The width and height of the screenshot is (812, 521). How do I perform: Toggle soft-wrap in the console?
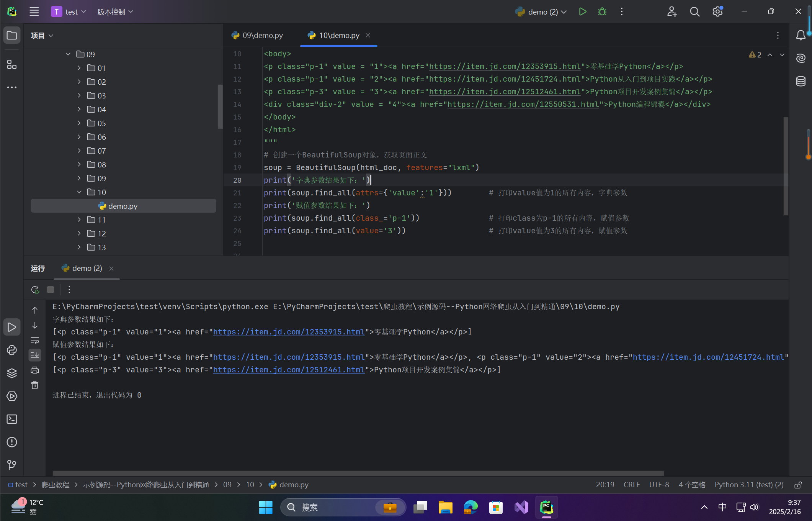[35, 340]
